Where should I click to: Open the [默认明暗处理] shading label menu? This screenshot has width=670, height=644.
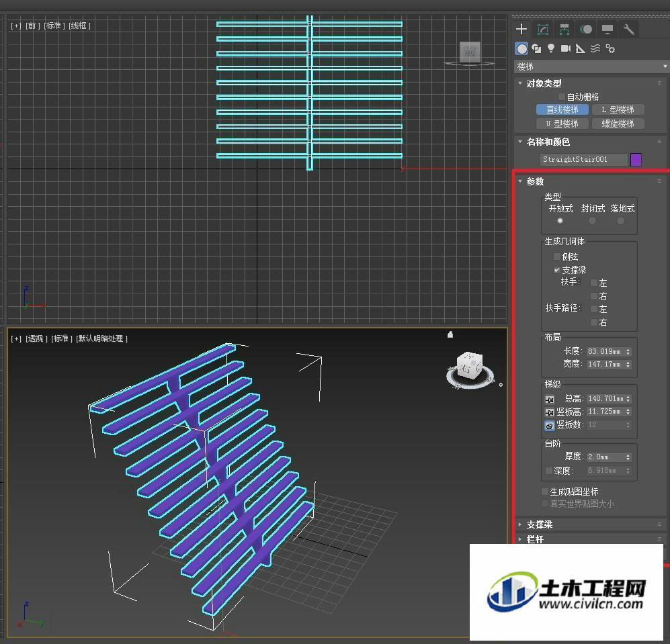click(101, 338)
